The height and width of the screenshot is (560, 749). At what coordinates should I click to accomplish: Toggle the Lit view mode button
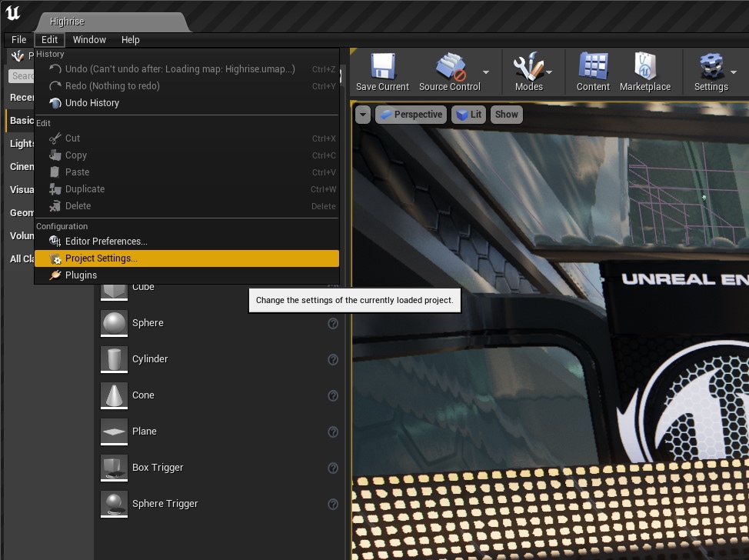point(468,115)
